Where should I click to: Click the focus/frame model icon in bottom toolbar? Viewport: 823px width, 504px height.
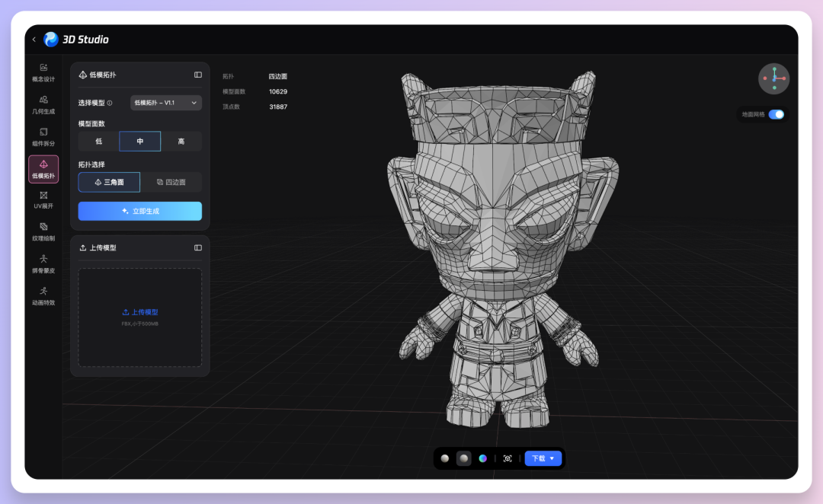click(508, 458)
